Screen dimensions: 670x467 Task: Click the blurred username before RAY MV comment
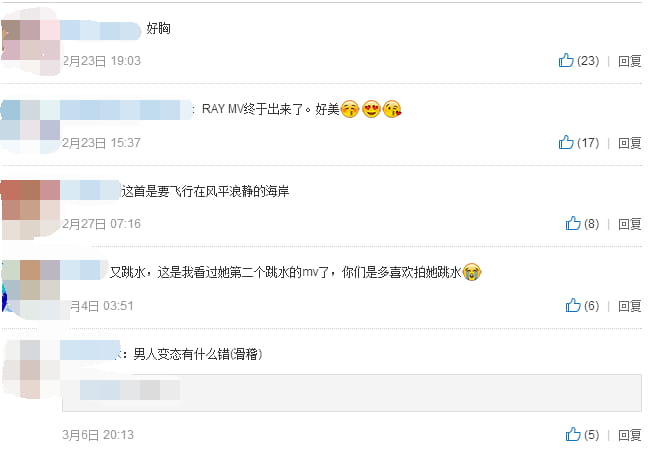(126, 110)
